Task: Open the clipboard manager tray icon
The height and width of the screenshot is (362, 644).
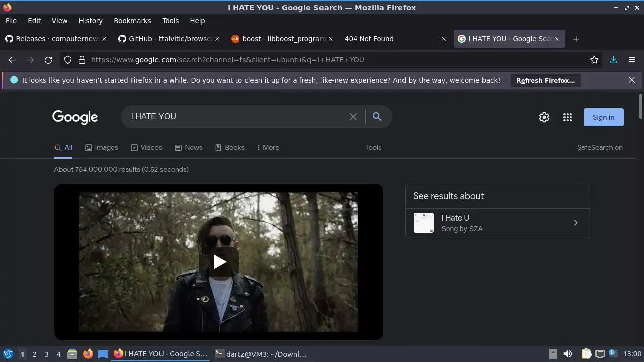Action: coord(586,354)
